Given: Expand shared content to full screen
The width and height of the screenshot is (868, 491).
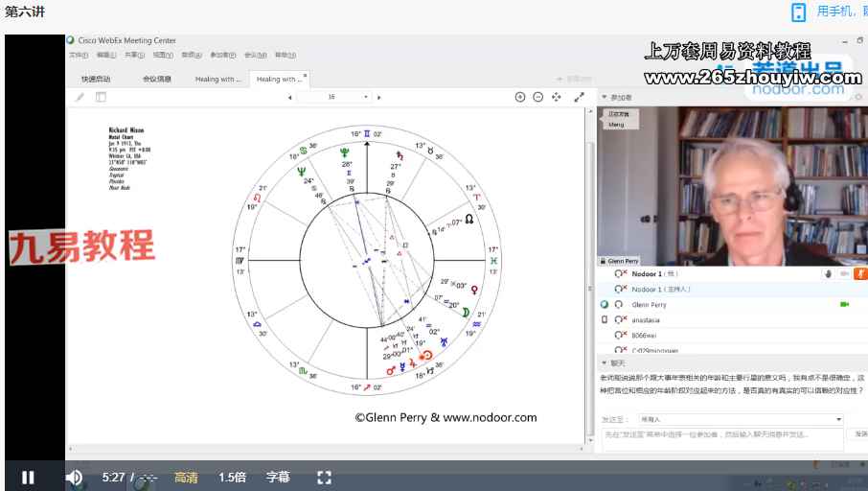Looking at the screenshot, I should [x=579, y=97].
